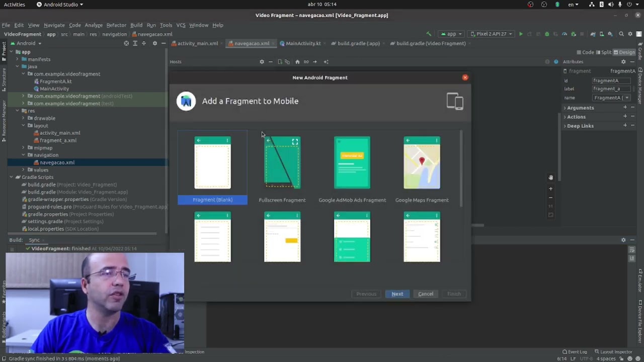Hide the Project panel with minus icon

pos(163,43)
